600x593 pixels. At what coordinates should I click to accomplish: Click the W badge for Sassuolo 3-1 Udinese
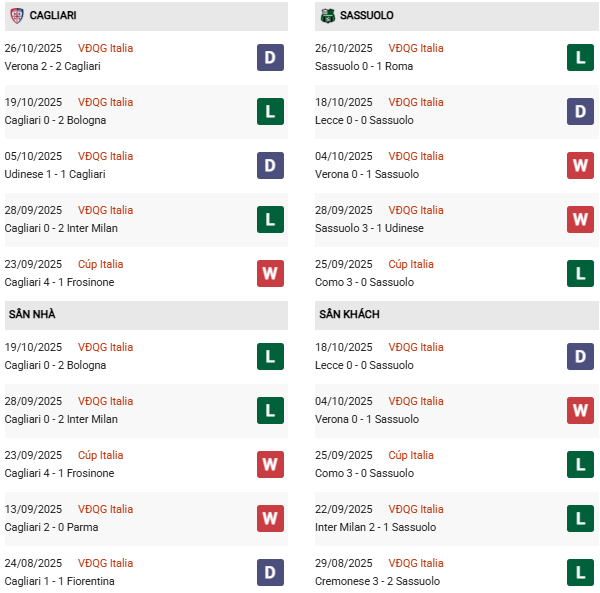click(x=580, y=219)
